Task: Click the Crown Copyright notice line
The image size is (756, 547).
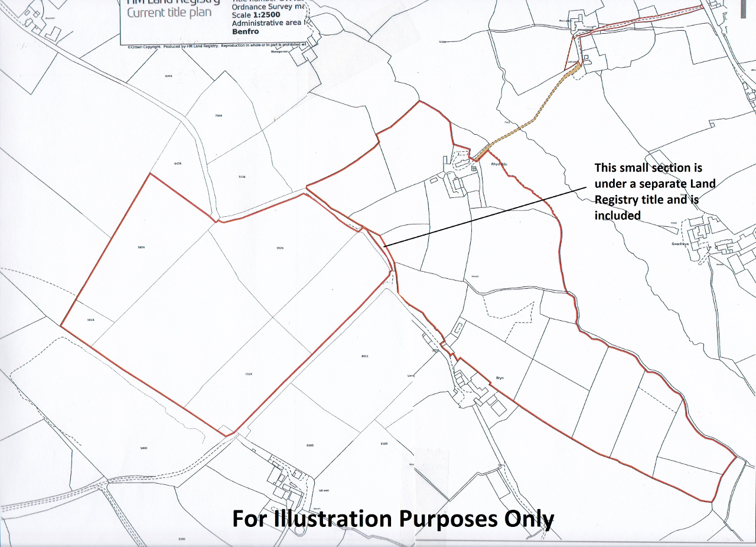Action: (216, 45)
